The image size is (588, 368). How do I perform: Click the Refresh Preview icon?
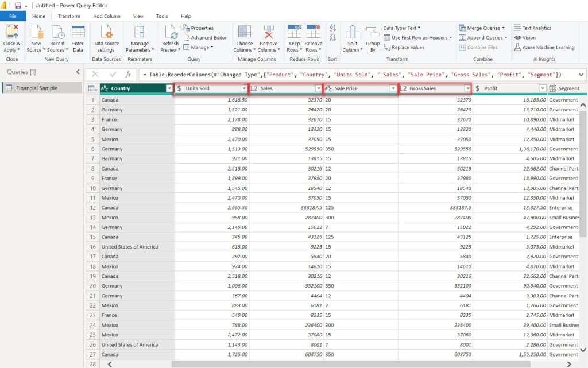[171, 32]
